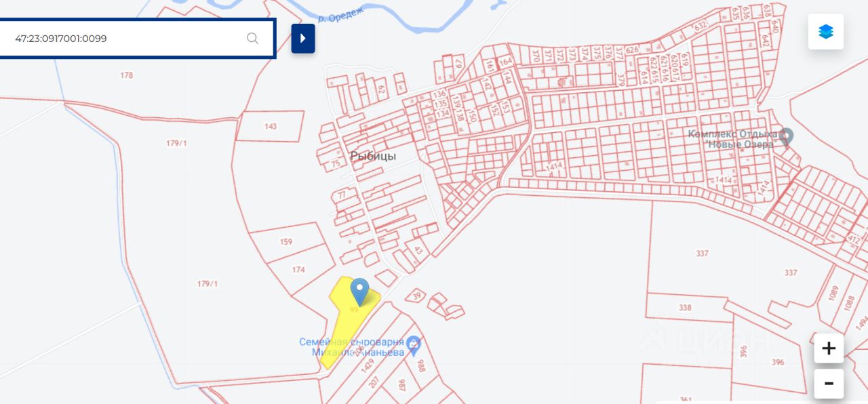Click the Семейная сыроварня place icon
Image resolution: width=868 pixels, height=404 pixels.
(x=414, y=345)
